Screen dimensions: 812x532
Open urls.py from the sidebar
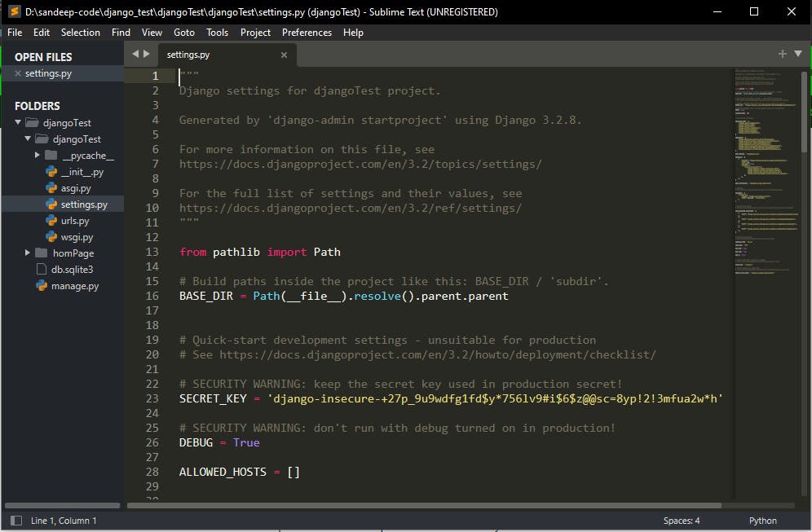tap(75, 221)
